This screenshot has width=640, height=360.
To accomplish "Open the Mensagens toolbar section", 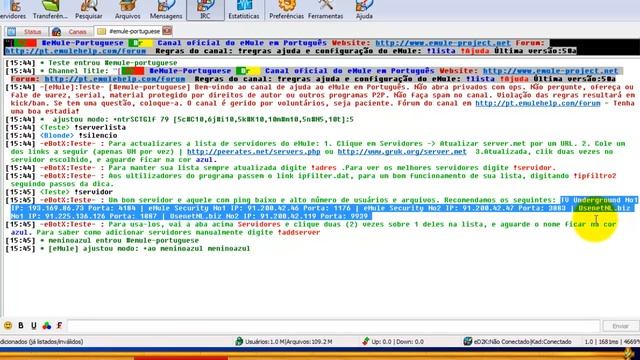I will coord(166,10).
